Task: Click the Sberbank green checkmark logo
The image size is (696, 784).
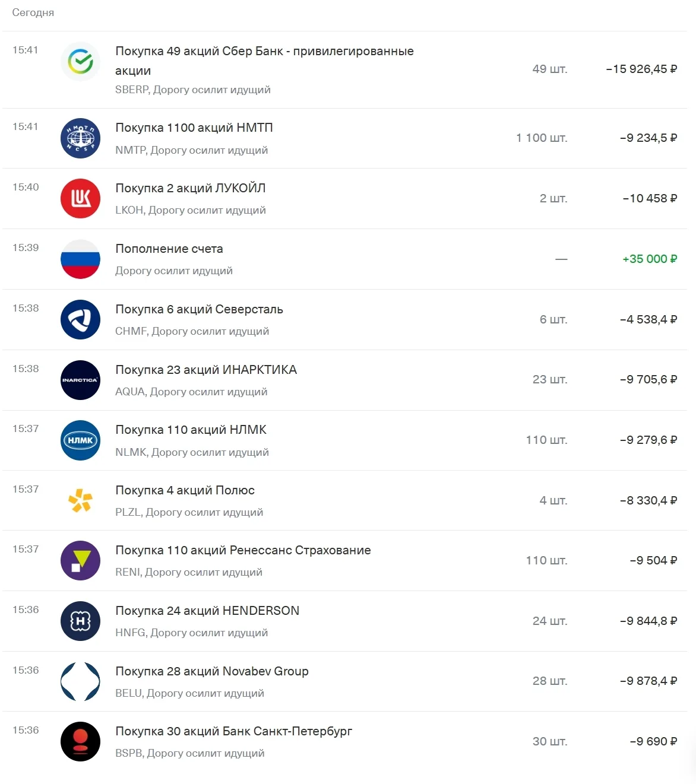Action: 80,61
